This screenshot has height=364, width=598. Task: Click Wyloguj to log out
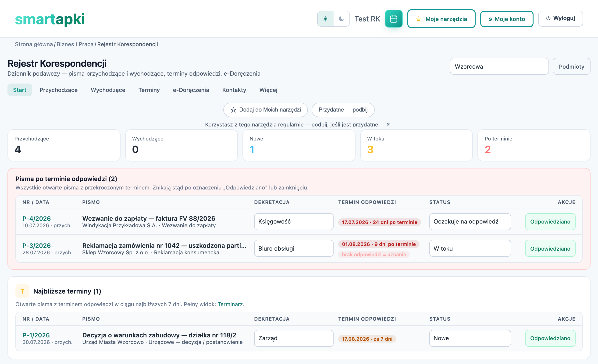pos(560,18)
